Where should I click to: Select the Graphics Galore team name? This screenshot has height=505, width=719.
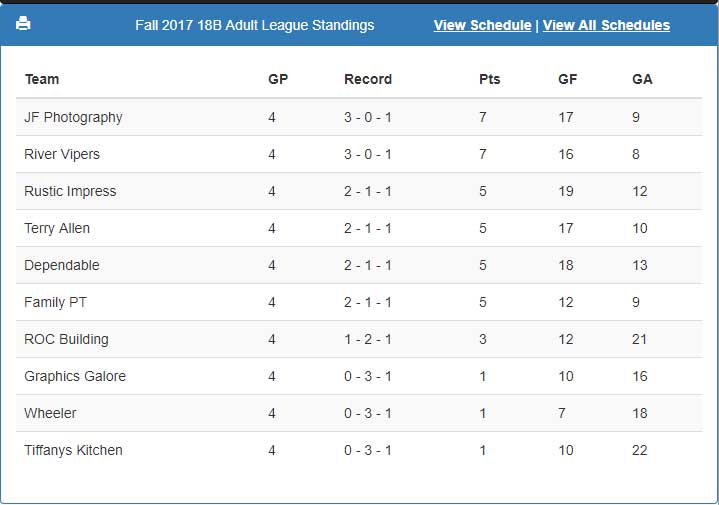click(x=75, y=377)
